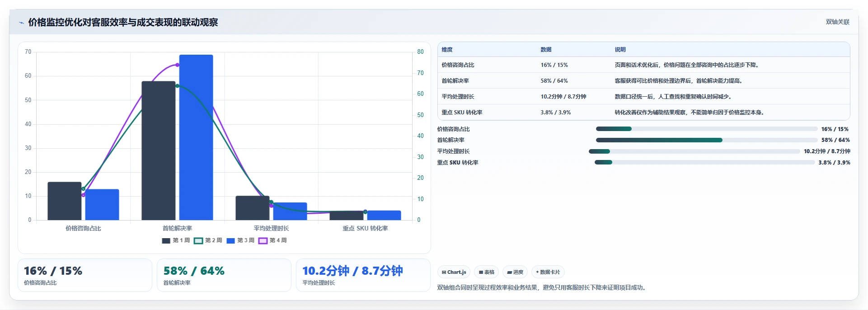Click the 首轮解决率 cell in the table

(x=455, y=81)
